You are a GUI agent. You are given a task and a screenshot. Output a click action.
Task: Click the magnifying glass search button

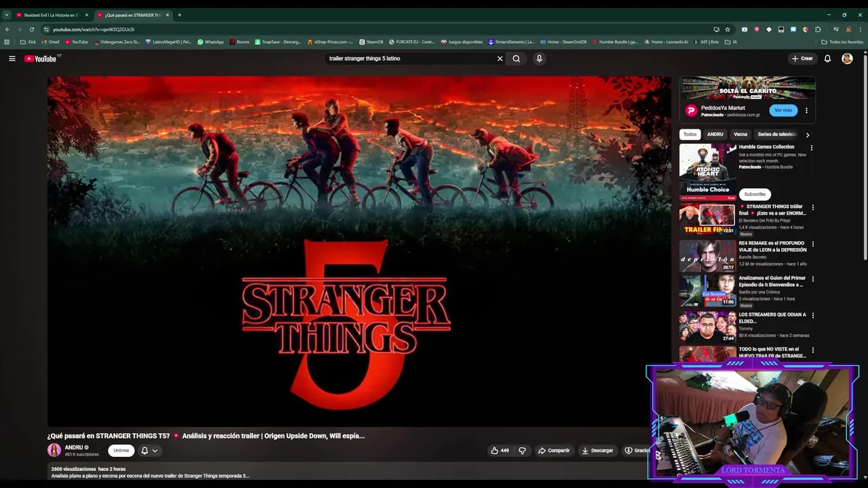click(516, 58)
